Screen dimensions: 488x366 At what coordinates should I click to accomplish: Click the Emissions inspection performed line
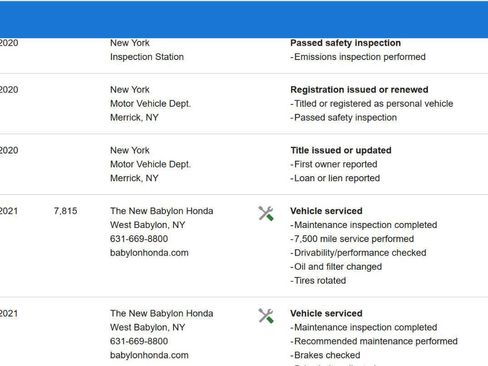[358, 57]
